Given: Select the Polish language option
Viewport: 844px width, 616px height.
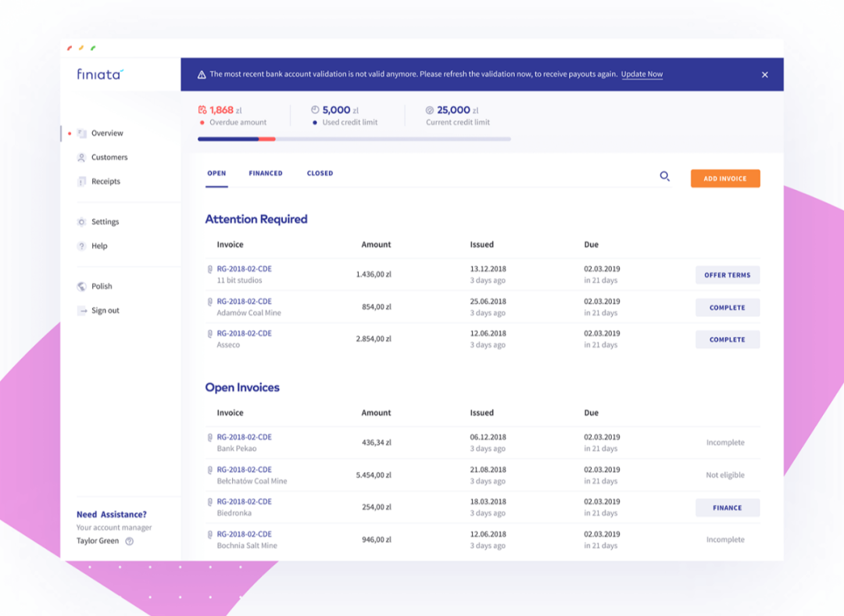Looking at the screenshot, I should 102,286.
